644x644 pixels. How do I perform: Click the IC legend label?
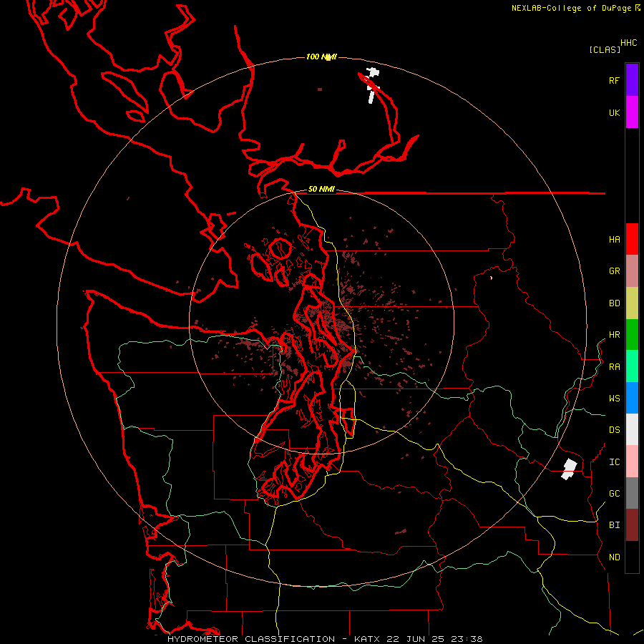(614, 462)
